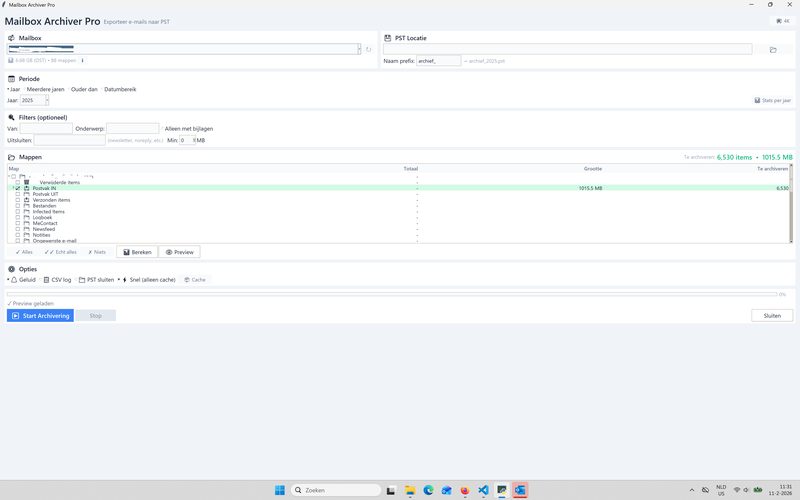800x500 pixels.
Task: Click the PST Locatie path field
Action: click(567, 49)
